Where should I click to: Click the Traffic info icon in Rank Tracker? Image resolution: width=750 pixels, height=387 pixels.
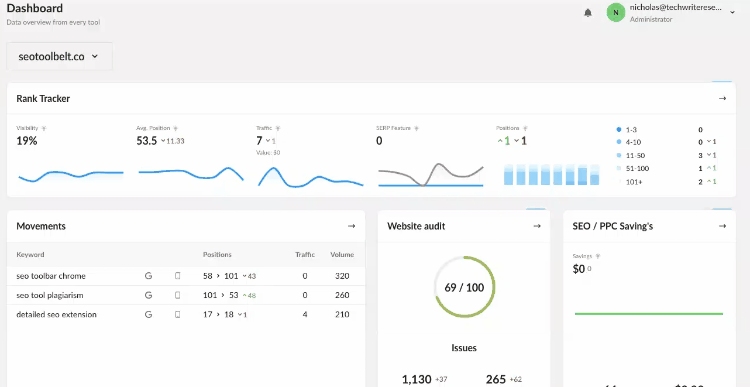pyautogui.click(x=278, y=128)
